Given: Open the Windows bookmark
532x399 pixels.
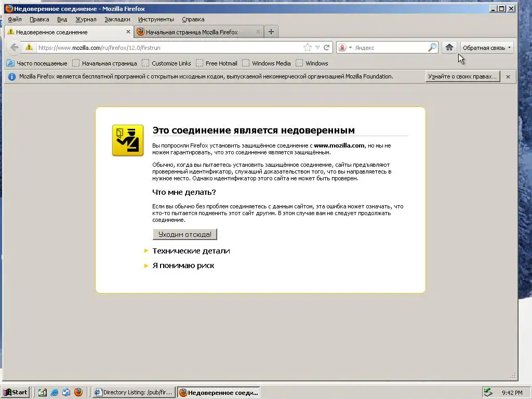Looking at the screenshot, I should point(312,63).
